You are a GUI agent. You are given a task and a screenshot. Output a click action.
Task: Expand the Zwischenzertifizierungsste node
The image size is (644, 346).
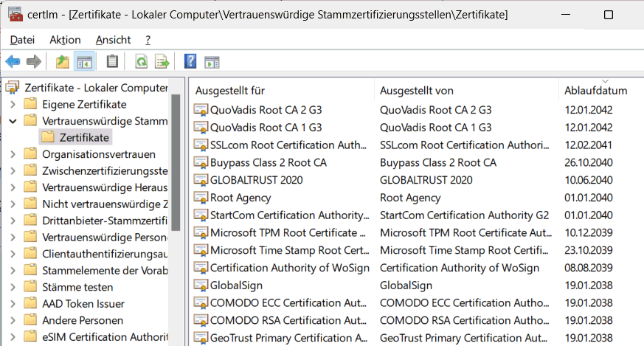click(13, 171)
